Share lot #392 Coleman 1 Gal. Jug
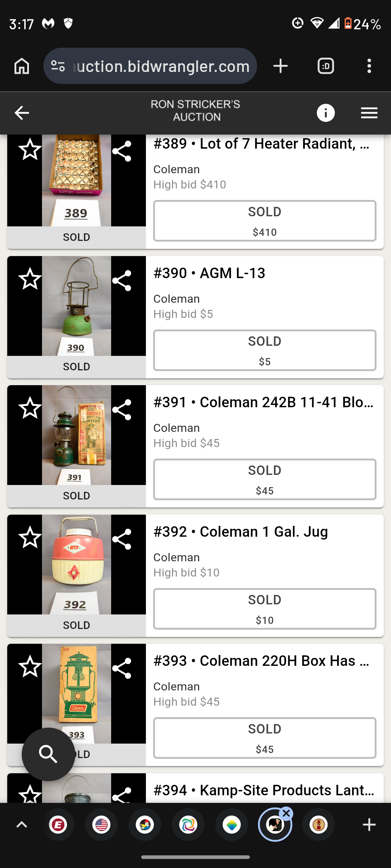The image size is (391, 868). 122,539
